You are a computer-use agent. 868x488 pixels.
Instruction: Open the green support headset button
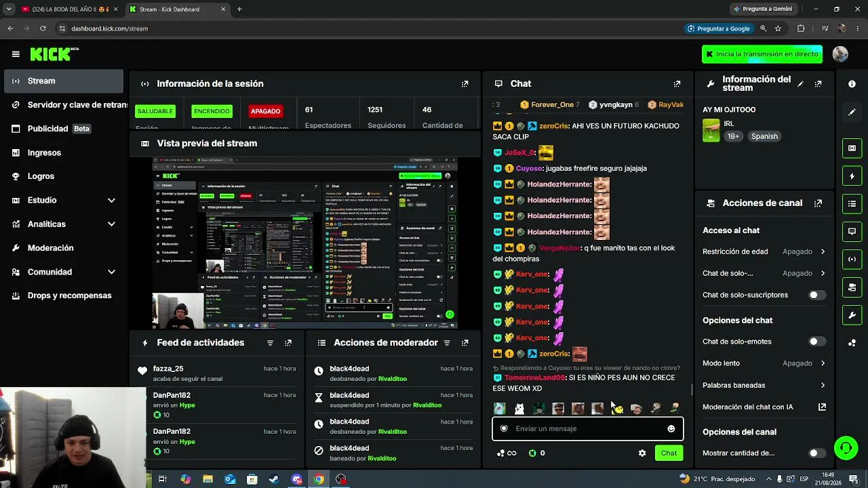tap(846, 447)
